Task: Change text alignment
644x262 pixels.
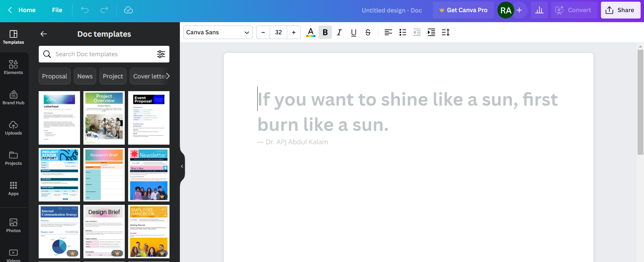Action: (388, 32)
